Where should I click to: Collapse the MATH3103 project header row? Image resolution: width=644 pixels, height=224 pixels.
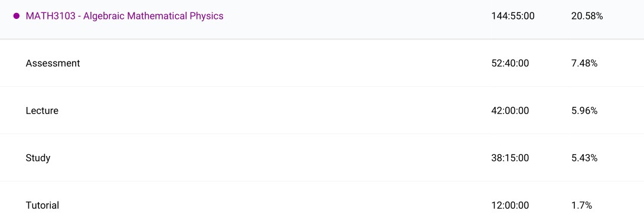coord(322,20)
